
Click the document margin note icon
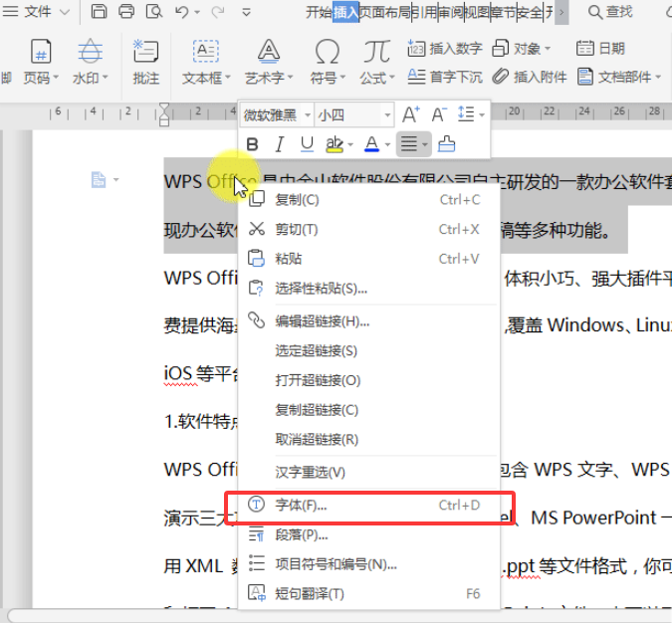click(x=99, y=179)
